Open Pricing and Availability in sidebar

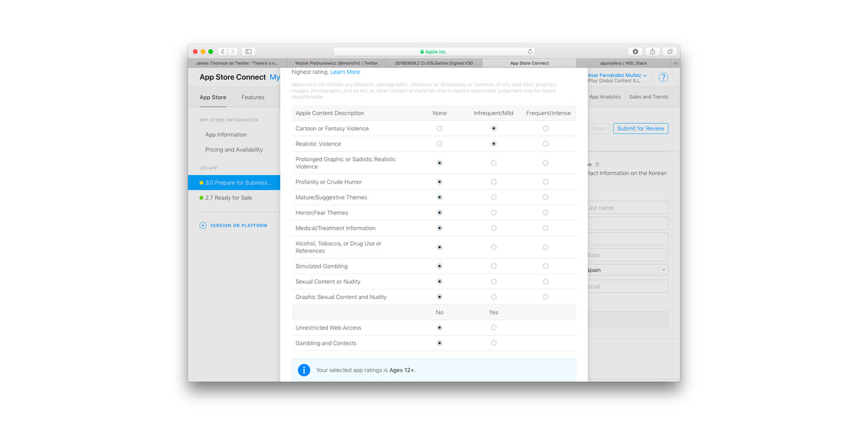234,149
